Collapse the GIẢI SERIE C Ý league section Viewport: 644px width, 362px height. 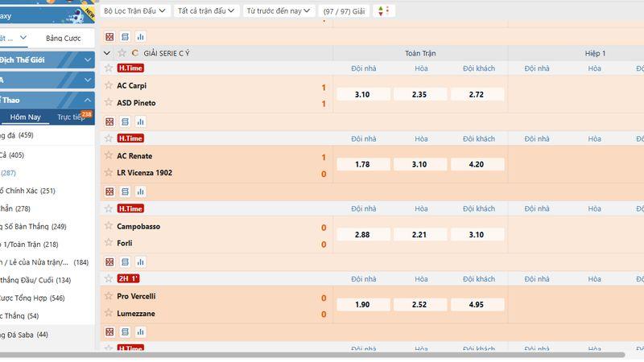tap(107, 53)
